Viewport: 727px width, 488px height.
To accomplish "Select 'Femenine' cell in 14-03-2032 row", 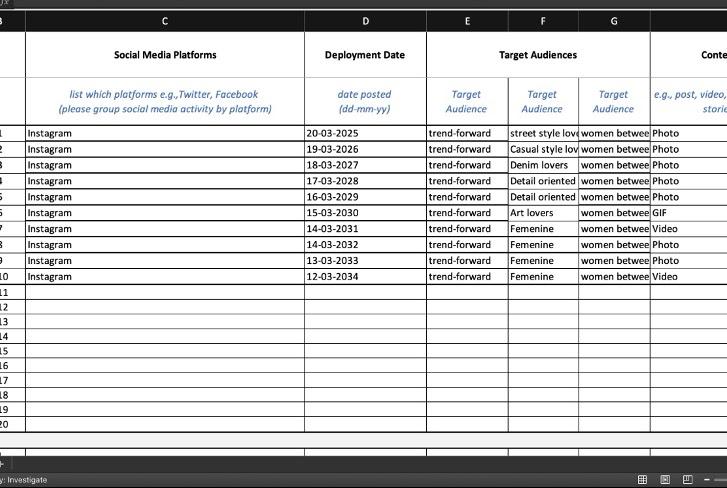I will 543,245.
